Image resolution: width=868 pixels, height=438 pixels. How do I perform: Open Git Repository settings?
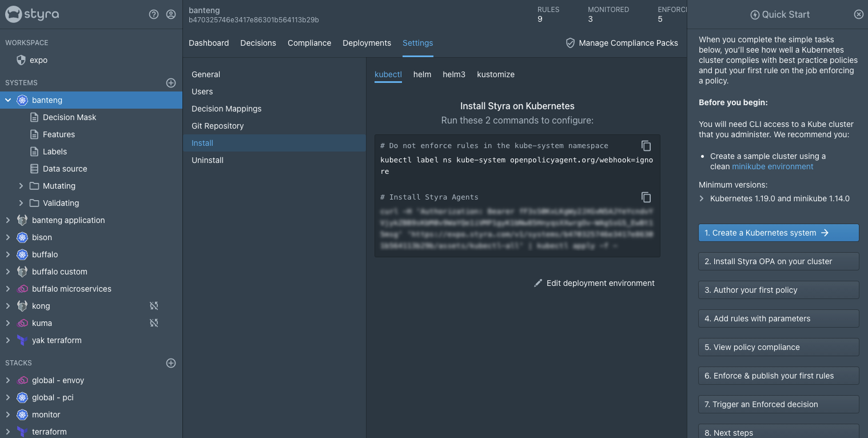[x=274, y=126]
